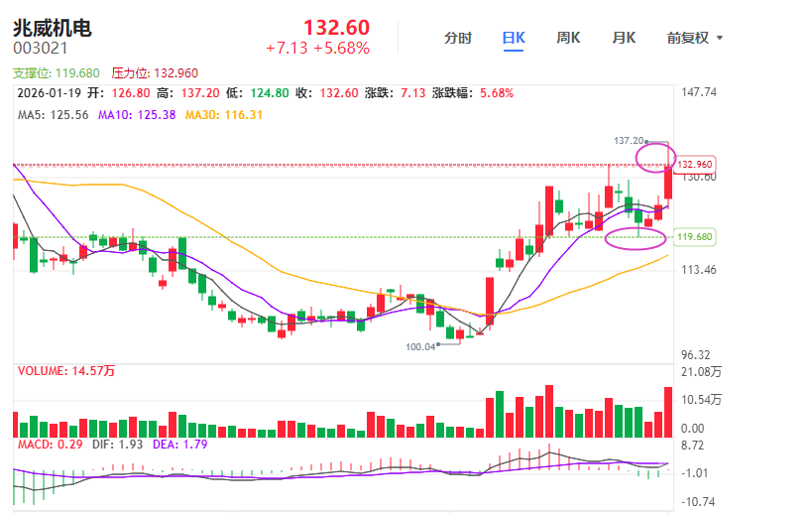Click the DEA: 1.79 label
Image resolution: width=812 pixels, height=514 pixels.
[179, 445]
